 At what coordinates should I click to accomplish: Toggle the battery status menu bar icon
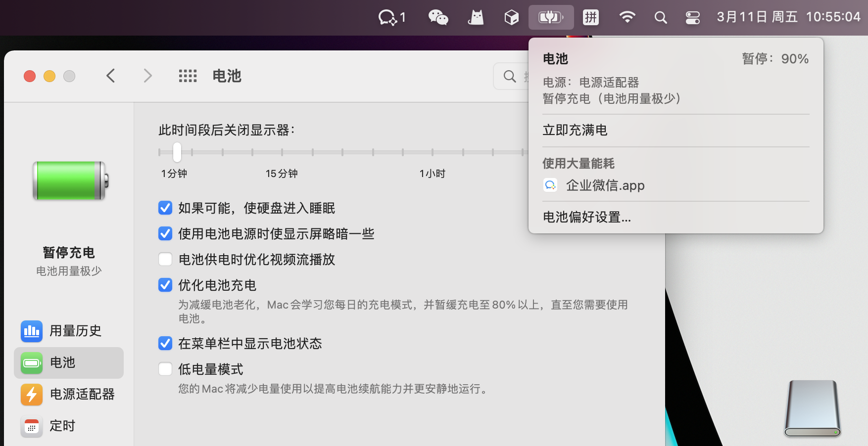pyautogui.click(x=551, y=17)
